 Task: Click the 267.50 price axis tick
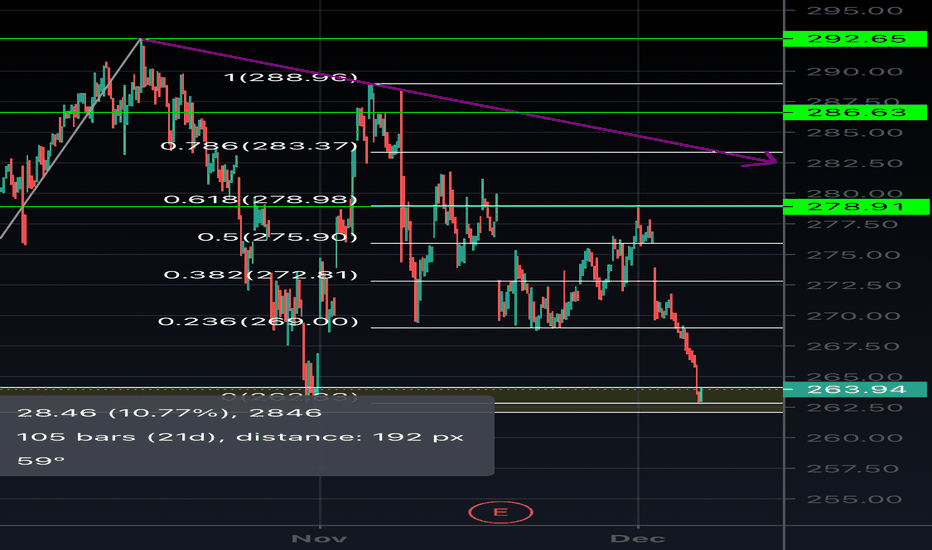(x=855, y=347)
